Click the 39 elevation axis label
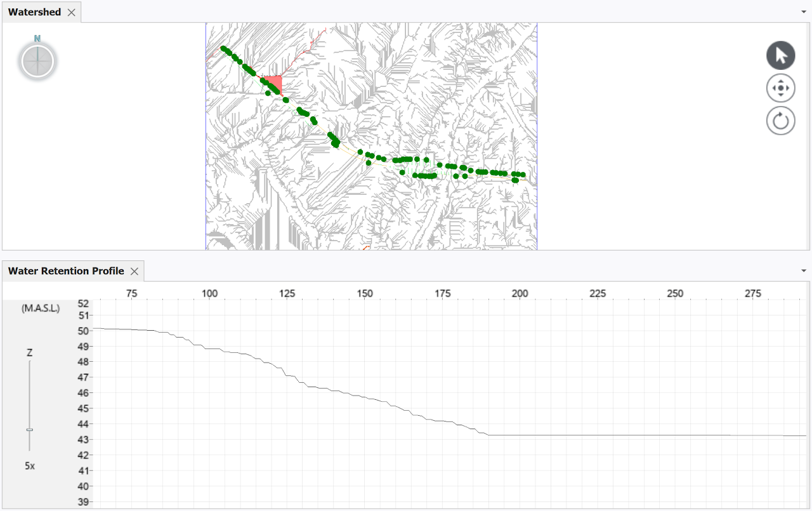Viewport: 812px width, 511px height. pyautogui.click(x=83, y=501)
